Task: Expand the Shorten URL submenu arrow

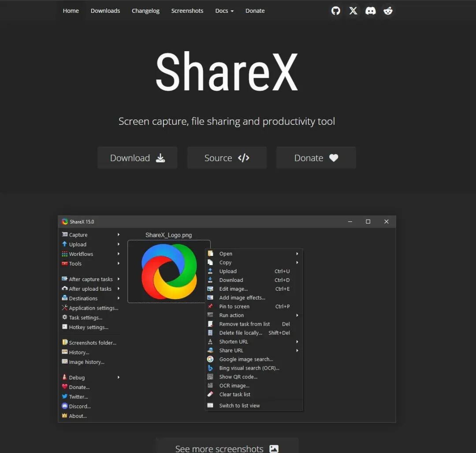Action: point(297,342)
